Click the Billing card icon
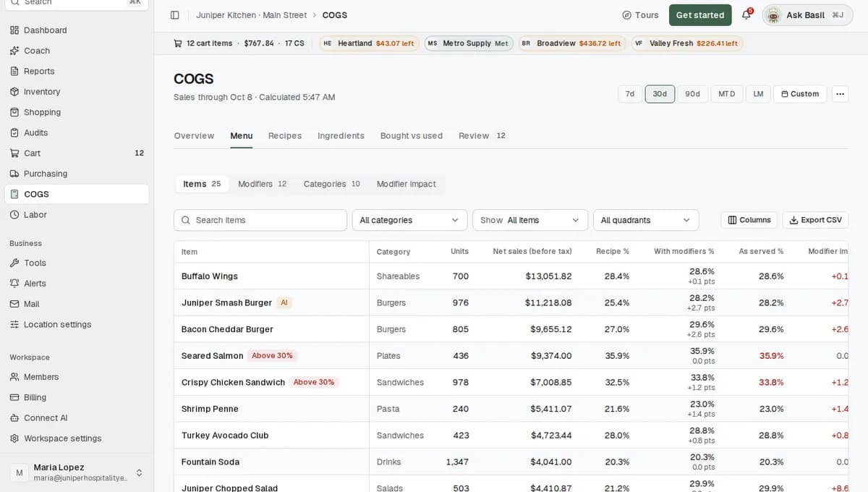 (14, 397)
